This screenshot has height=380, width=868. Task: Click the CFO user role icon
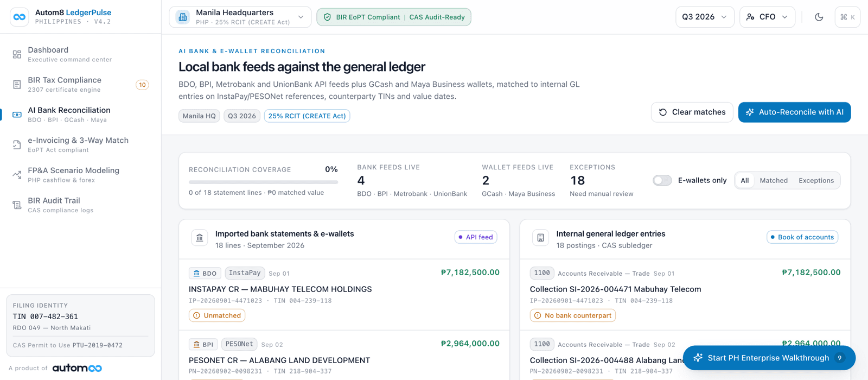point(750,17)
